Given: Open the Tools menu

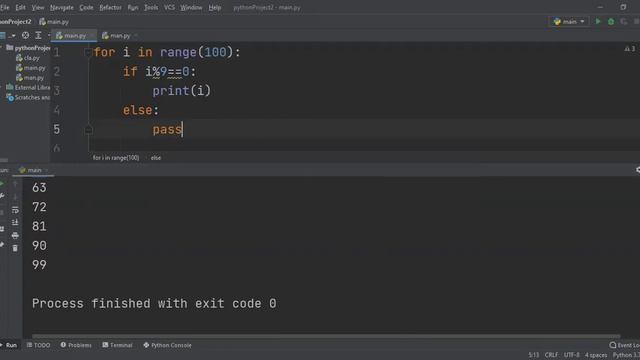Looking at the screenshot, I should (x=151, y=7).
